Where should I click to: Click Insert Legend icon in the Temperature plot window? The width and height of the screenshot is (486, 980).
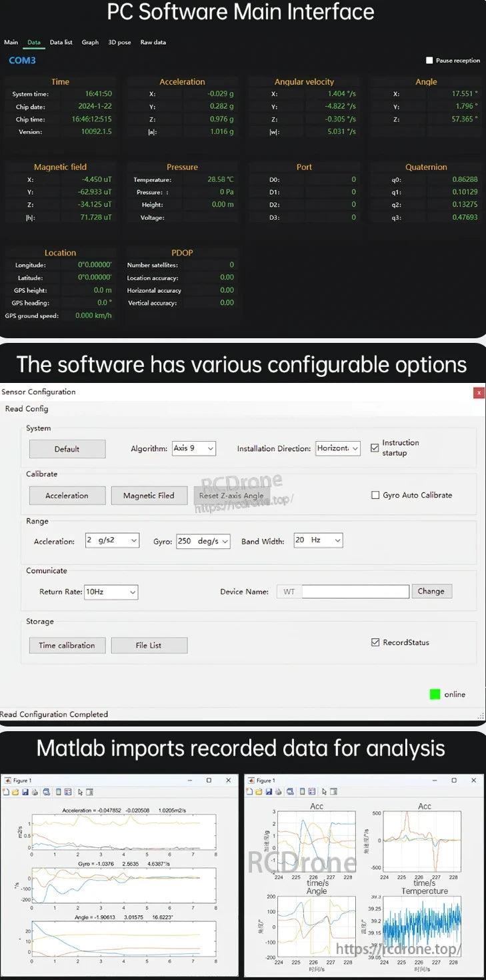(x=311, y=792)
